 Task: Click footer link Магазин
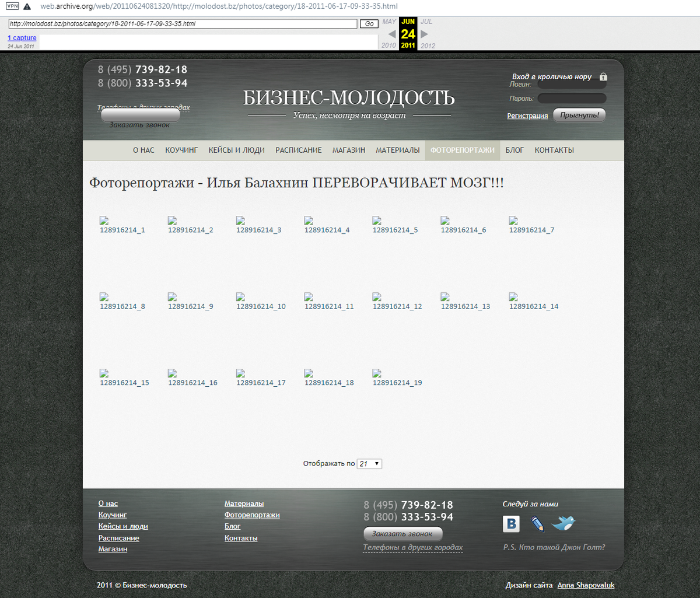click(x=113, y=549)
